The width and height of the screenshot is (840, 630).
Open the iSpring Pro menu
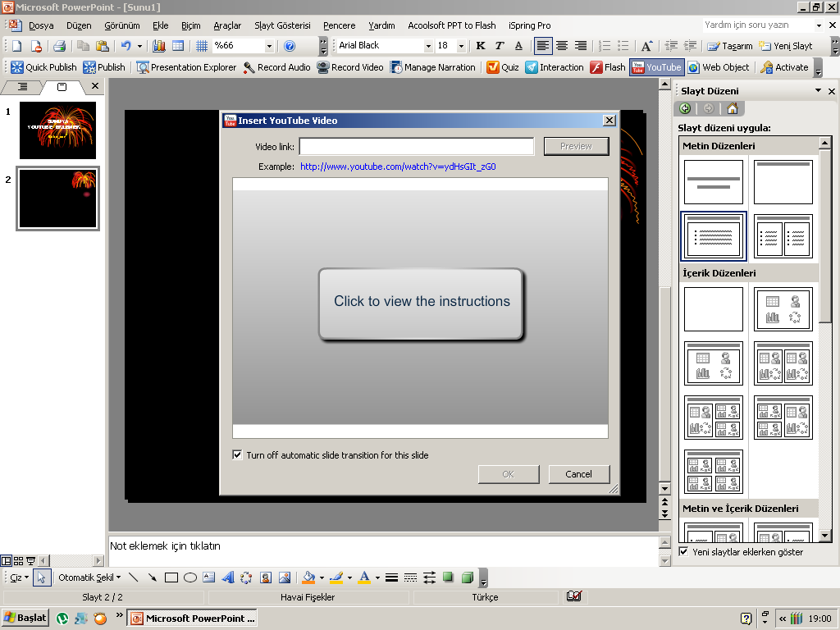pyautogui.click(x=529, y=25)
